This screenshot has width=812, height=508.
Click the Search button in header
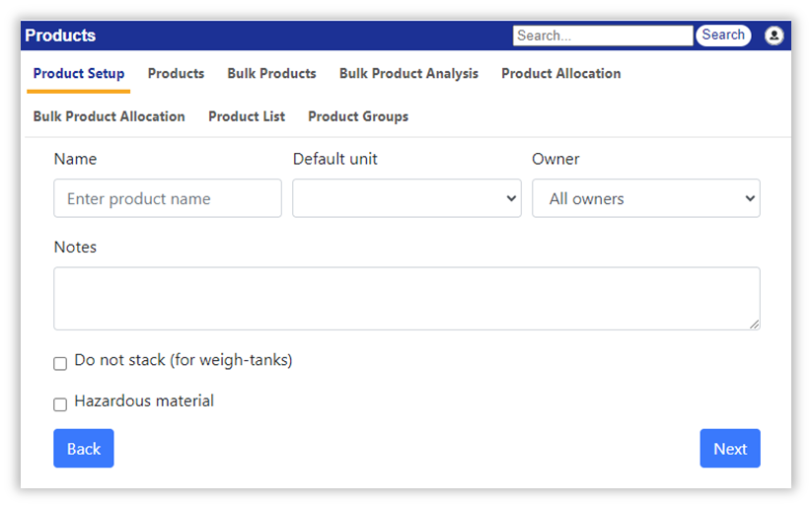click(x=723, y=36)
